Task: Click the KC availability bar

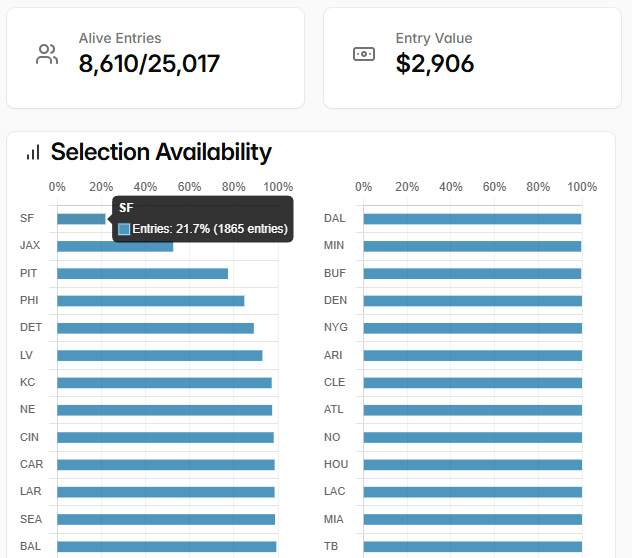Action: (x=164, y=383)
